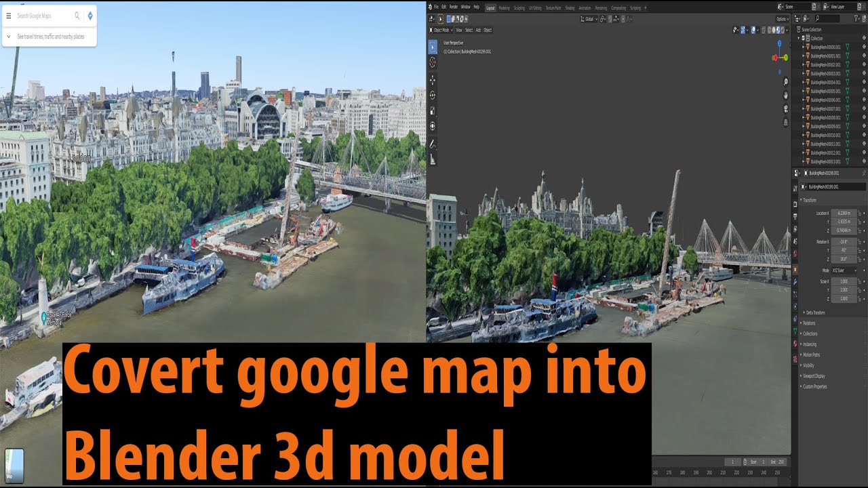Image resolution: width=868 pixels, height=488 pixels.
Task: Toggle visibility of the Collection row
Action: click(863, 39)
